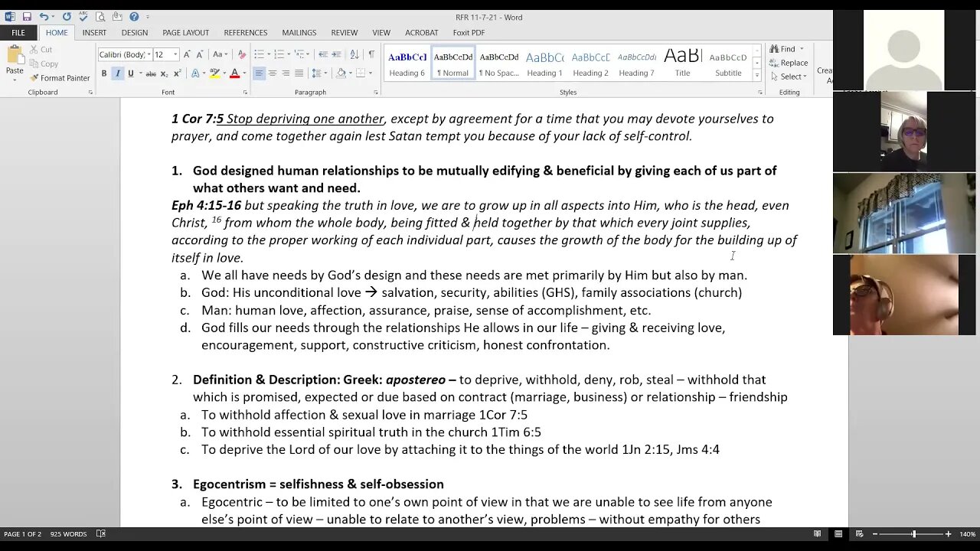Click Find in Editing group
This screenshot has width=980, height=551.
pyautogui.click(x=786, y=49)
